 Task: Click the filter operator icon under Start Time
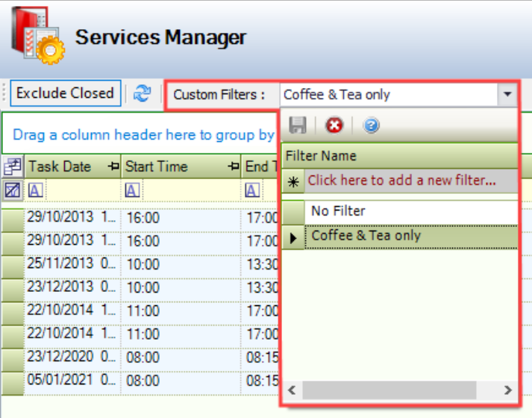pyautogui.click(x=132, y=190)
